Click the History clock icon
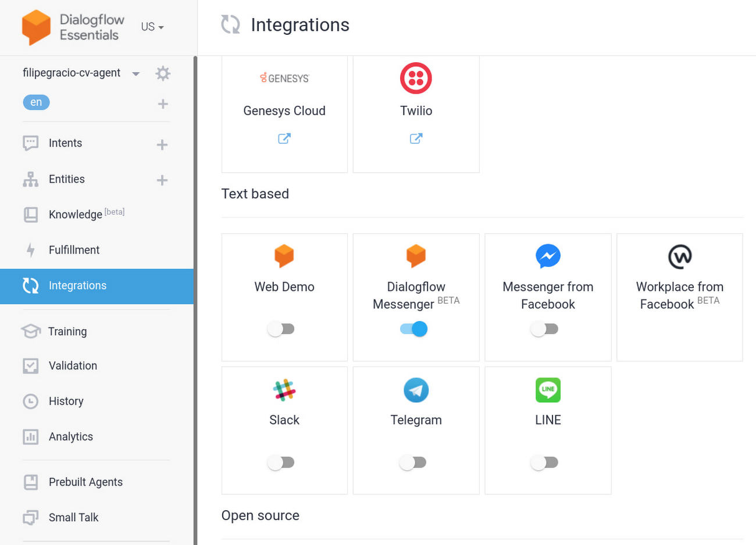 click(x=30, y=401)
